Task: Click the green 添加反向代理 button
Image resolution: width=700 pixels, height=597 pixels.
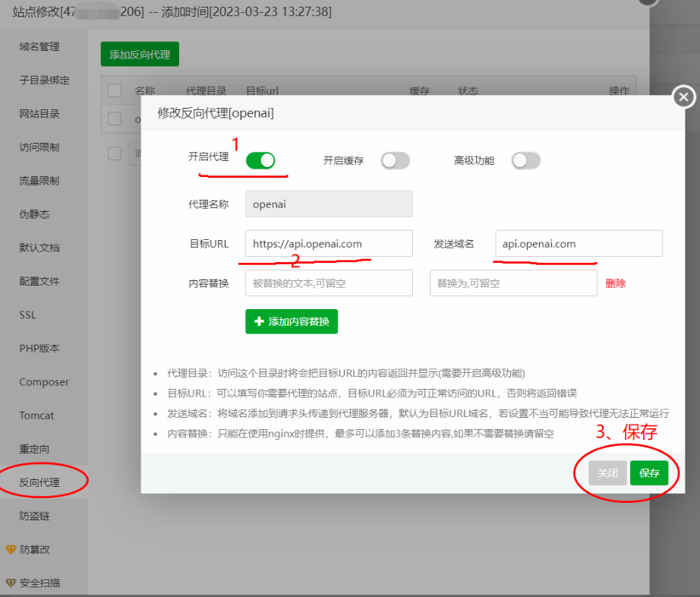Action: (x=140, y=54)
